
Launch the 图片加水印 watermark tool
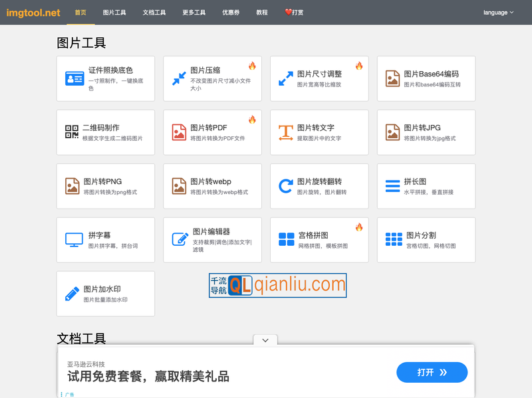pos(105,294)
